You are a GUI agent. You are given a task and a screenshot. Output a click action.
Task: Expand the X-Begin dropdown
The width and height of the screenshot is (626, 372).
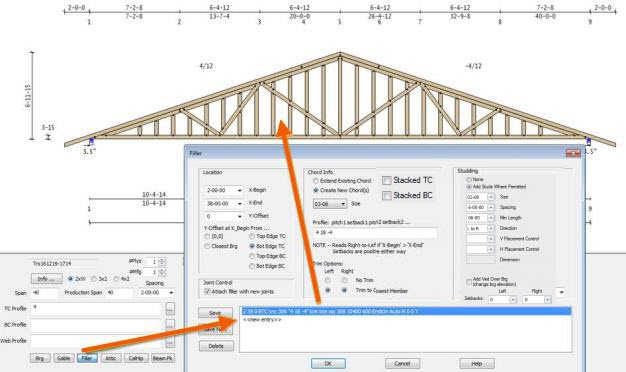240,190
